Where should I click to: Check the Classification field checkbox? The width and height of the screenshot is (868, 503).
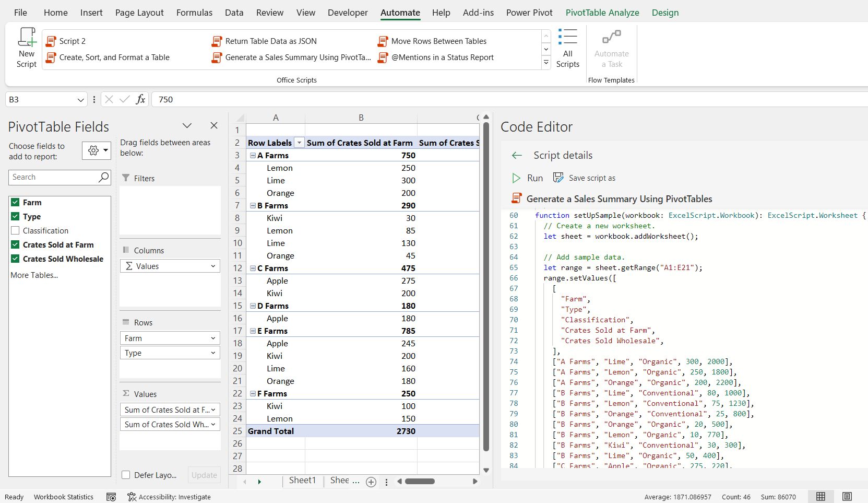click(x=15, y=230)
